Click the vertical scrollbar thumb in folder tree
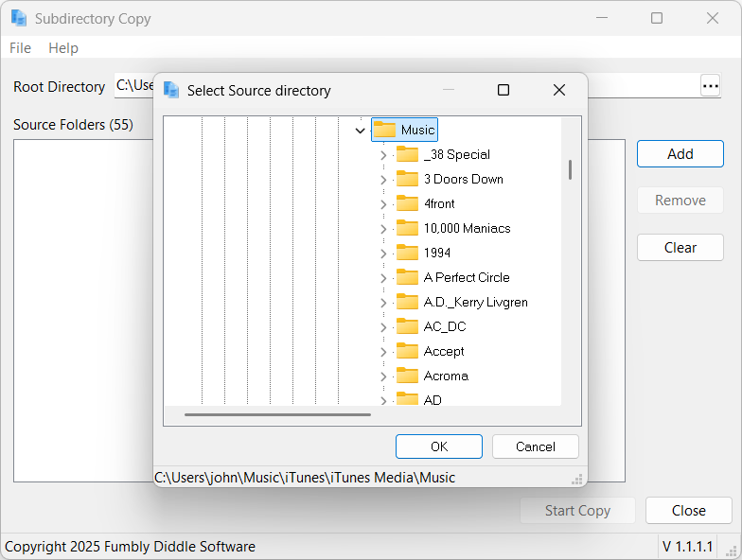The height and width of the screenshot is (560, 742). tap(570, 170)
